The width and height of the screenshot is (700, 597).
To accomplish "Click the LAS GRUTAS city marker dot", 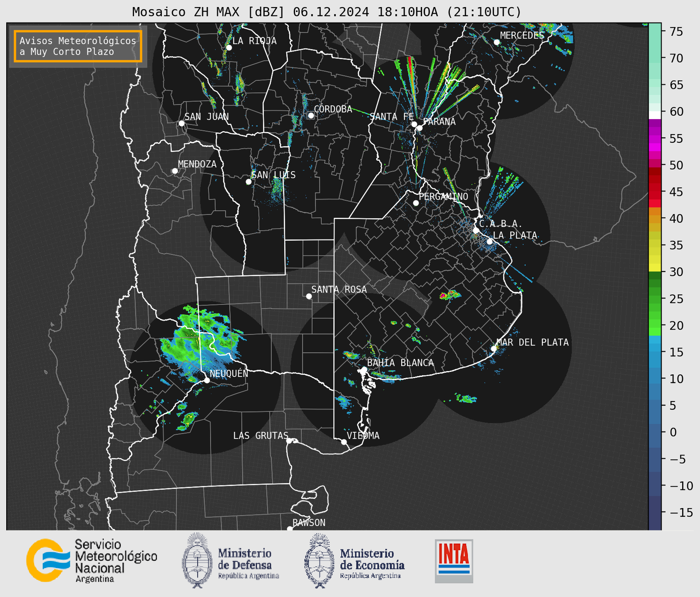I will (289, 441).
